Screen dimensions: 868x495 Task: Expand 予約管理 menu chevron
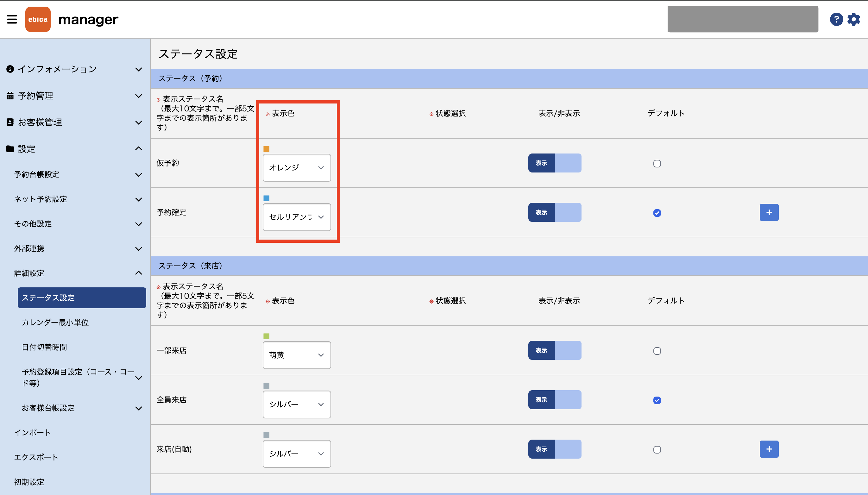138,96
